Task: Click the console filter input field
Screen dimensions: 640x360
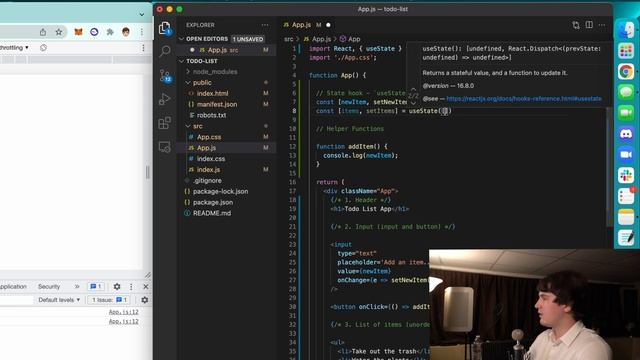Action: [x=16, y=300]
